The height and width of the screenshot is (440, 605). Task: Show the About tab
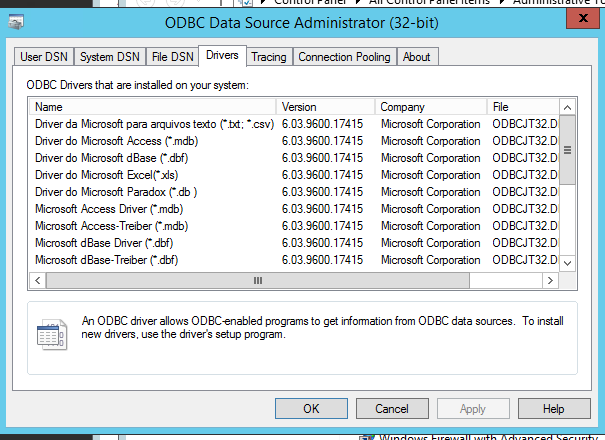pyautogui.click(x=417, y=57)
